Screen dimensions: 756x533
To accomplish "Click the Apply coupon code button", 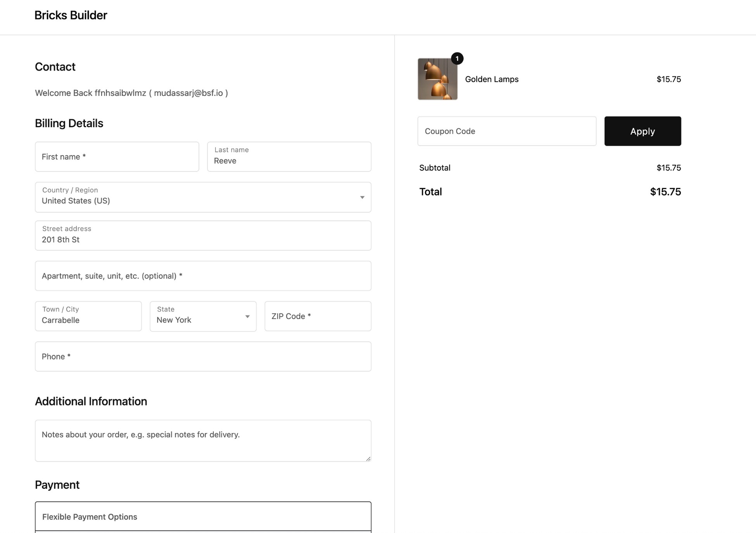I will [x=642, y=131].
